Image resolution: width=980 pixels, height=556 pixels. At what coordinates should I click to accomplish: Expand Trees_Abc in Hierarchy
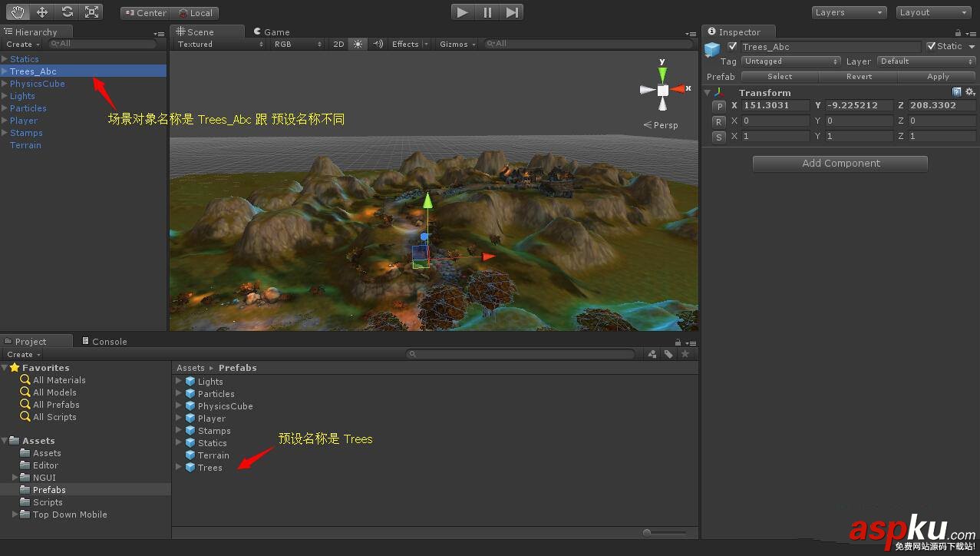[x=5, y=71]
